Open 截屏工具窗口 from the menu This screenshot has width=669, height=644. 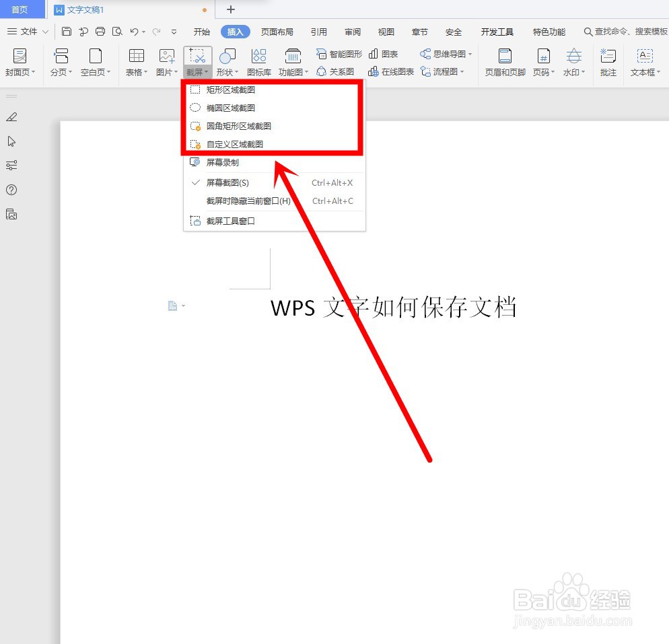(275, 221)
